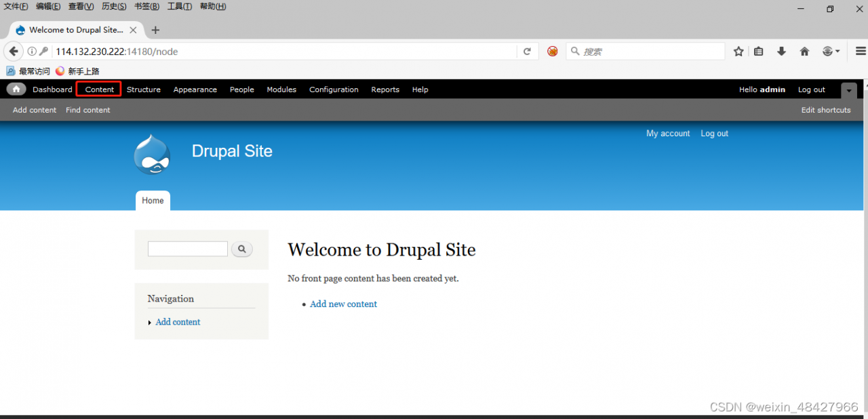The height and width of the screenshot is (419, 868).
Task: Click the My account link
Action: [x=668, y=134]
